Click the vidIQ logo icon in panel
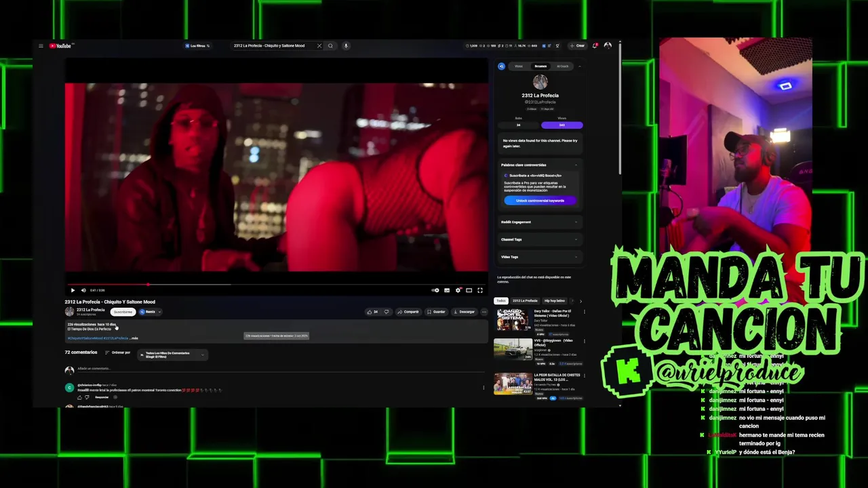This screenshot has height=488, width=868. click(502, 66)
